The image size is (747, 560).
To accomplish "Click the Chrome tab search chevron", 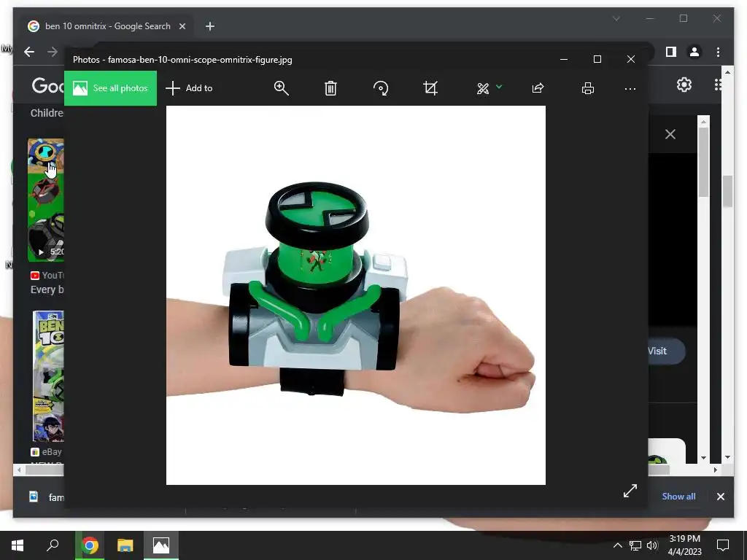I will point(616,18).
